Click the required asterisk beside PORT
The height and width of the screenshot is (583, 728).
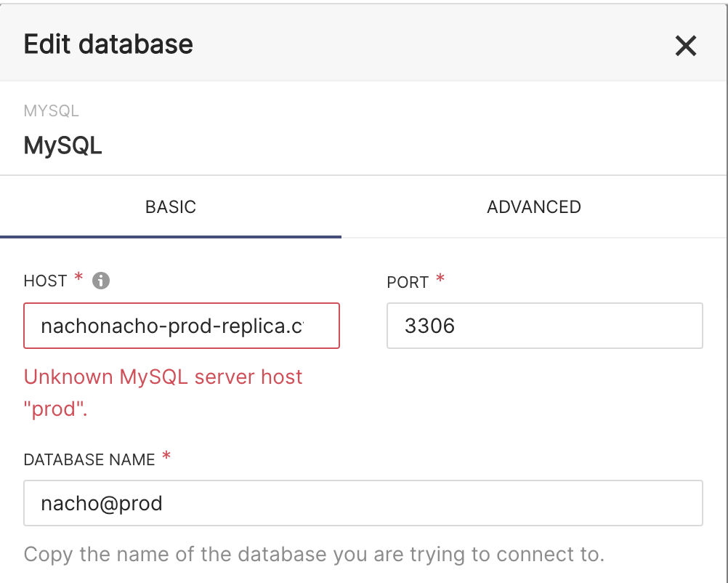[442, 278]
